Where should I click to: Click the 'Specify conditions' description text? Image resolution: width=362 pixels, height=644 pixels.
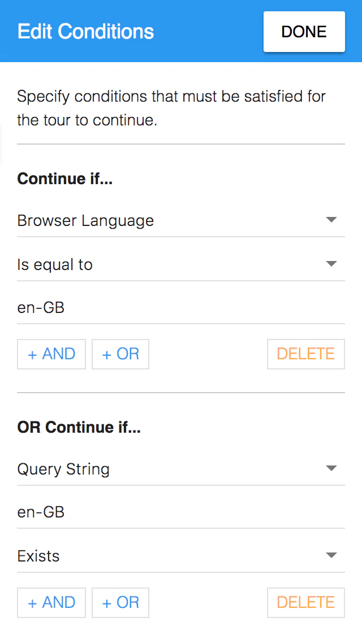pos(171,108)
